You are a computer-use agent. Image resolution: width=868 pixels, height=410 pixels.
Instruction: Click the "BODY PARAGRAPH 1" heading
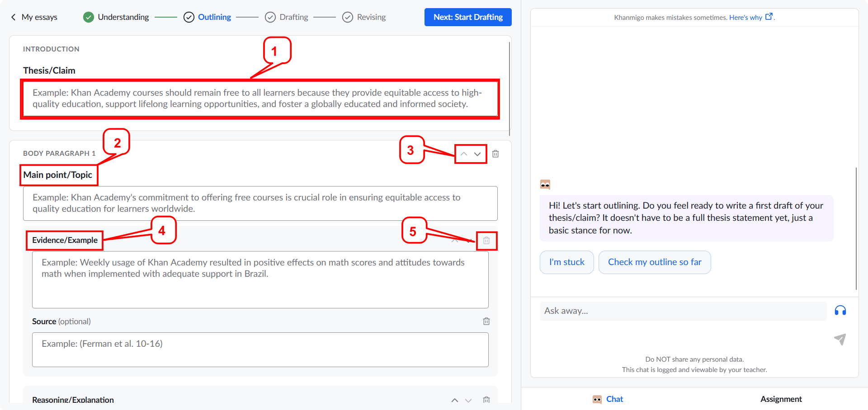coord(59,154)
